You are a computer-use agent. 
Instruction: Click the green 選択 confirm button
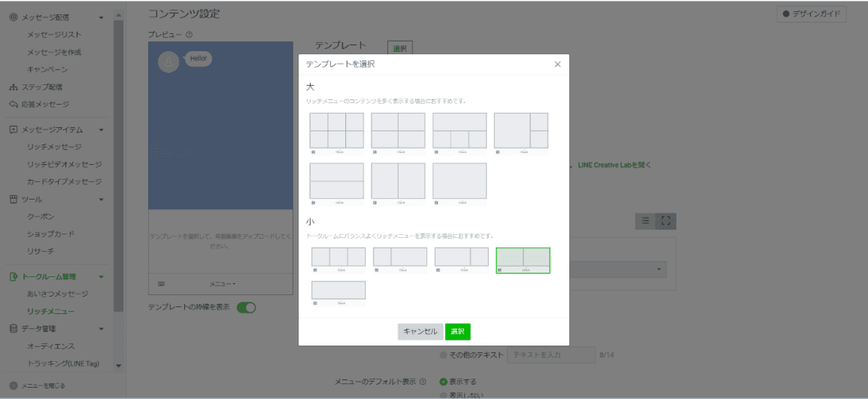457,332
